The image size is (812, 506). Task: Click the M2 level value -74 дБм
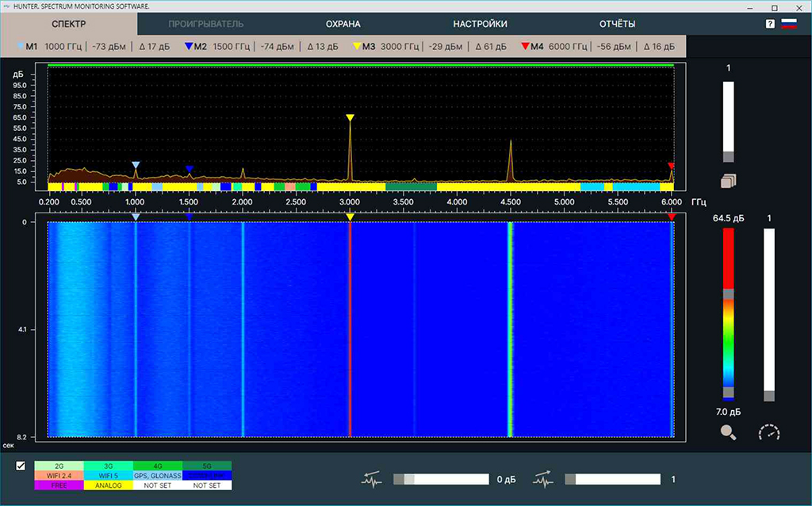tap(278, 47)
